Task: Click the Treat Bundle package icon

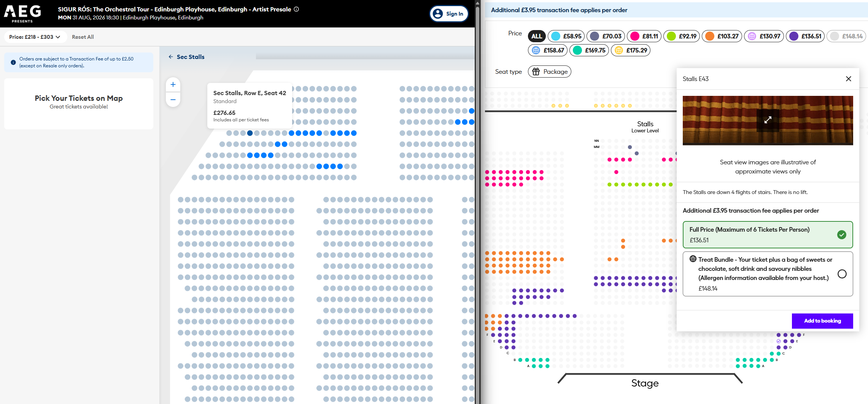Action: [x=693, y=259]
